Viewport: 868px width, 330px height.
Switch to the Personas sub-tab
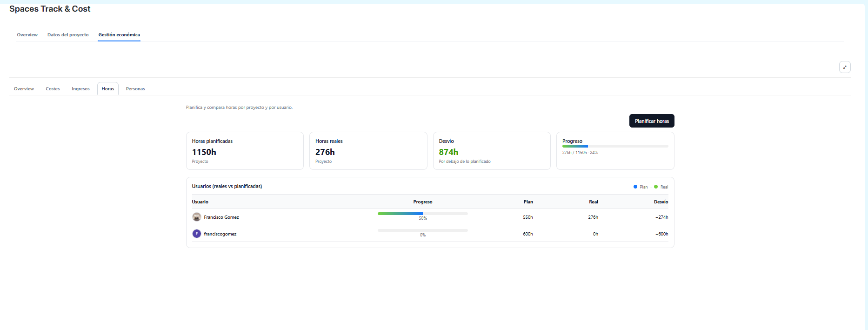[135, 89]
